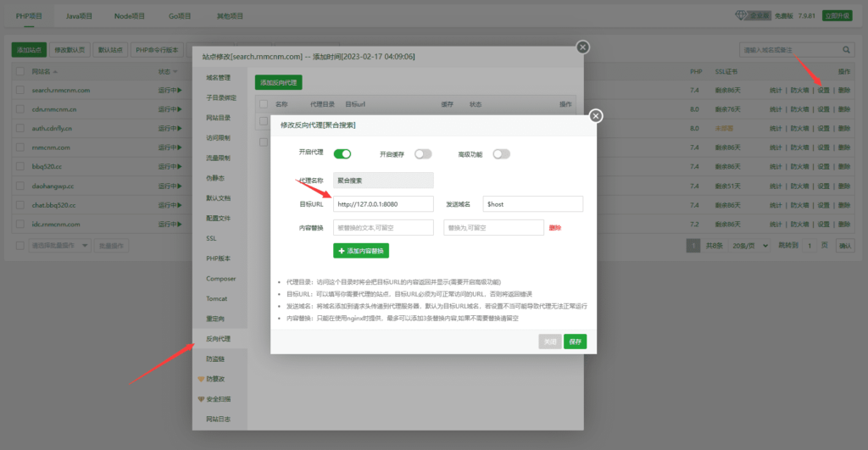
Task: Check the box for chat.bbq520.cc
Action: pyautogui.click(x=20, y=205)
